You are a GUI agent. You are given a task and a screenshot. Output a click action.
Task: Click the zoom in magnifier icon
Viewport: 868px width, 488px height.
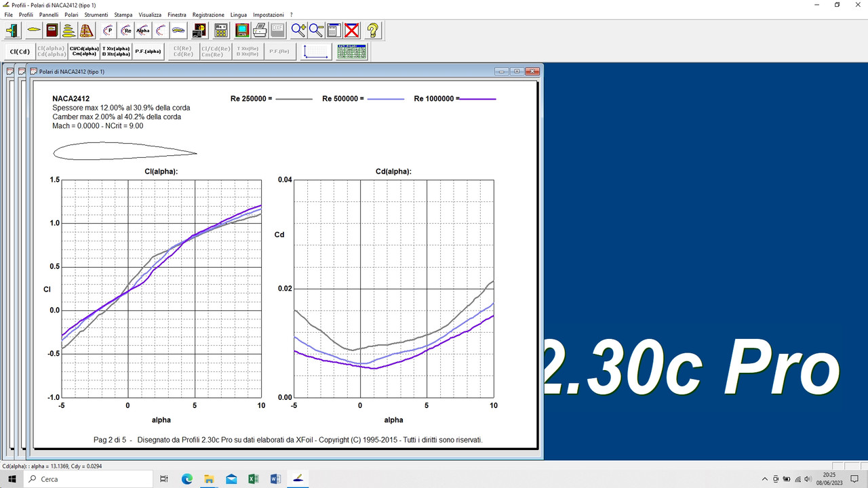pyautogui.click(x=298, y=30)
